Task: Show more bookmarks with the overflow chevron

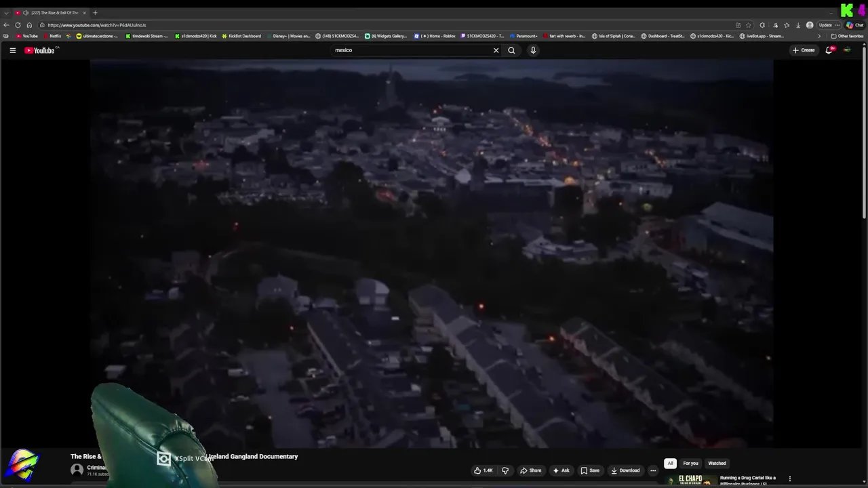Action: 819,36
